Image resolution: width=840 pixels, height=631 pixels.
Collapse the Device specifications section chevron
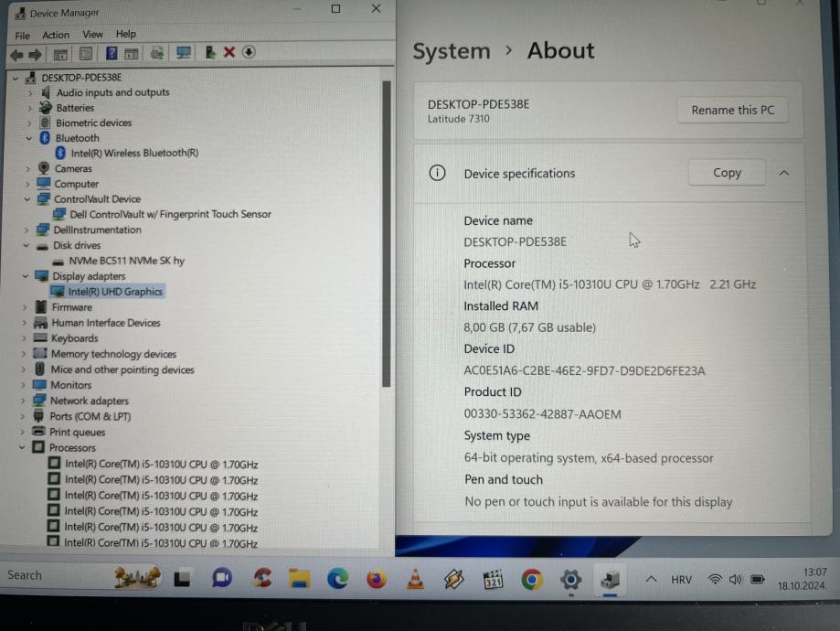coord(783,173)
